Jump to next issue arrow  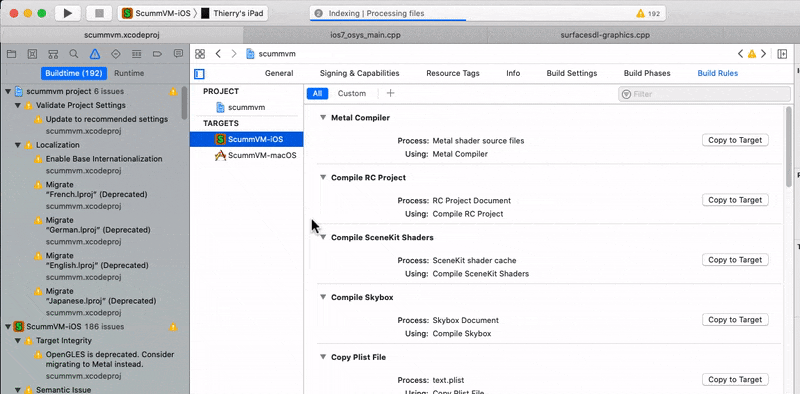pyautogui.click(x=763, y=54)
